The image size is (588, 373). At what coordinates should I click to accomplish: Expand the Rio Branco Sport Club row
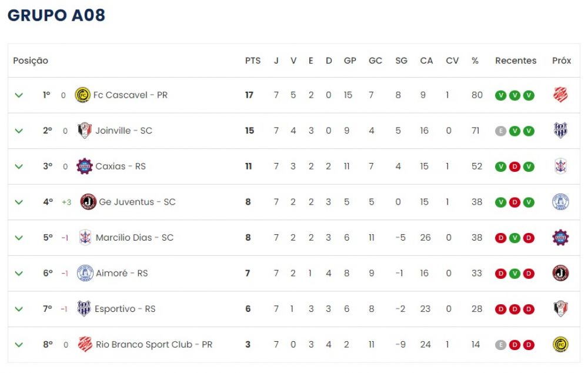pyautogui.click(x=19, y=345)
